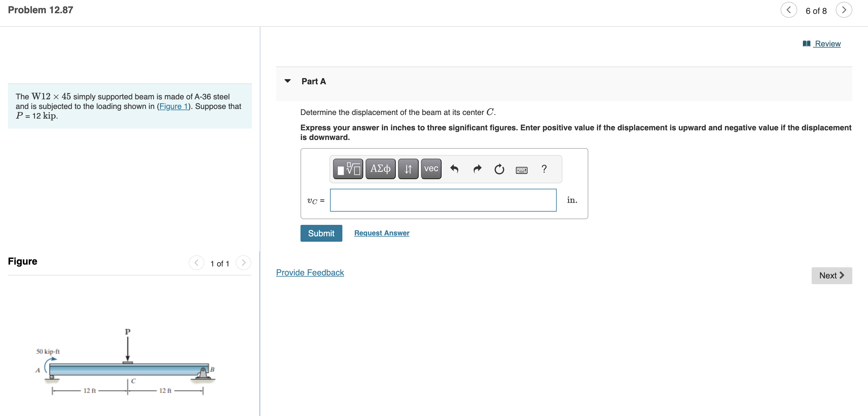Click the Request Answer link
The height and width of the screenshot is (416, 868).
tap(382, 233)
